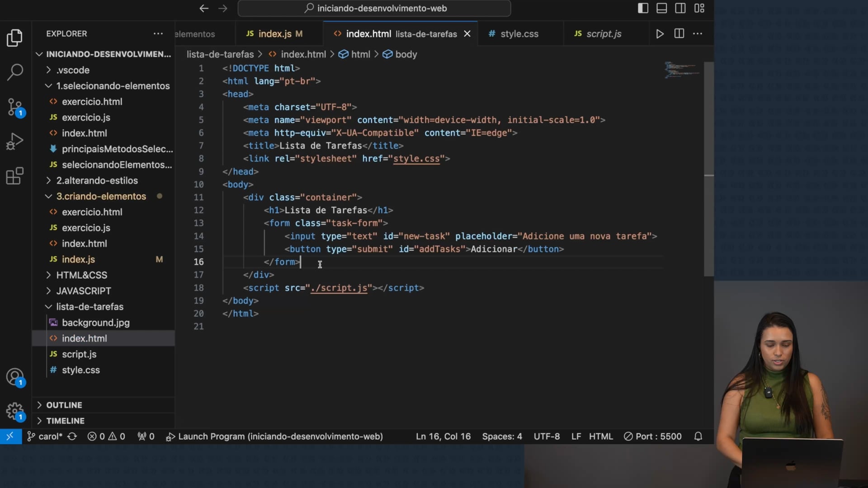Open the Run and Debug view
This screenshot has width=868, height=488.
coord(15,141)
